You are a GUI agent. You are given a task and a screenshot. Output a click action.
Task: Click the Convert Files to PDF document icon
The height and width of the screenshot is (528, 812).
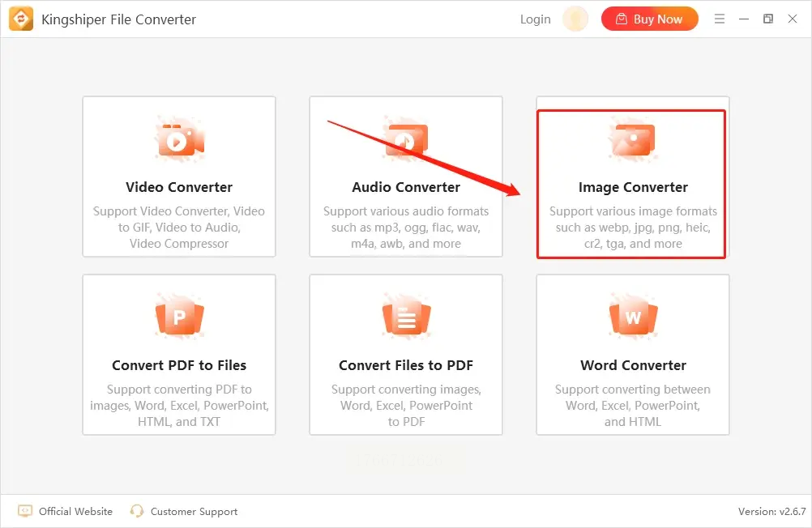coord(407,317)
